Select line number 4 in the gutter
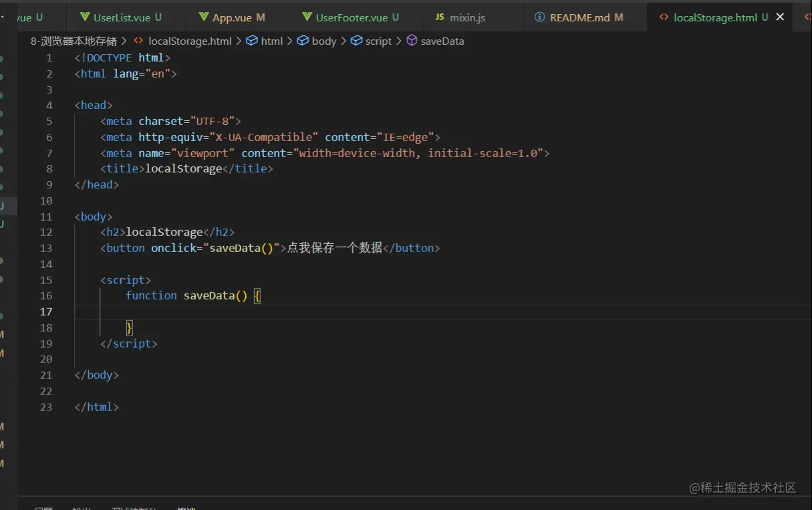This screenshot has width=812, height=510. 49,106
